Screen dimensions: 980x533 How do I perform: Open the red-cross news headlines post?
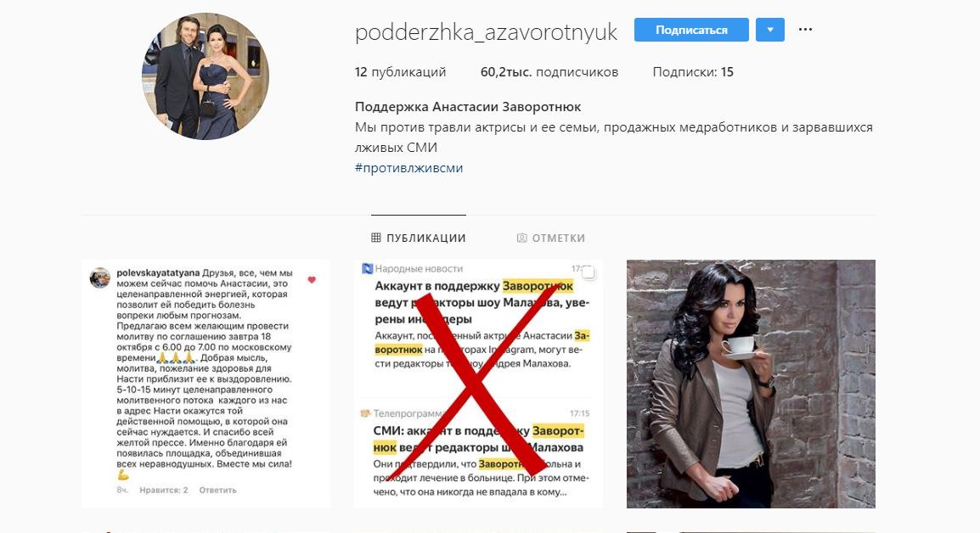(x=479, y=384)
